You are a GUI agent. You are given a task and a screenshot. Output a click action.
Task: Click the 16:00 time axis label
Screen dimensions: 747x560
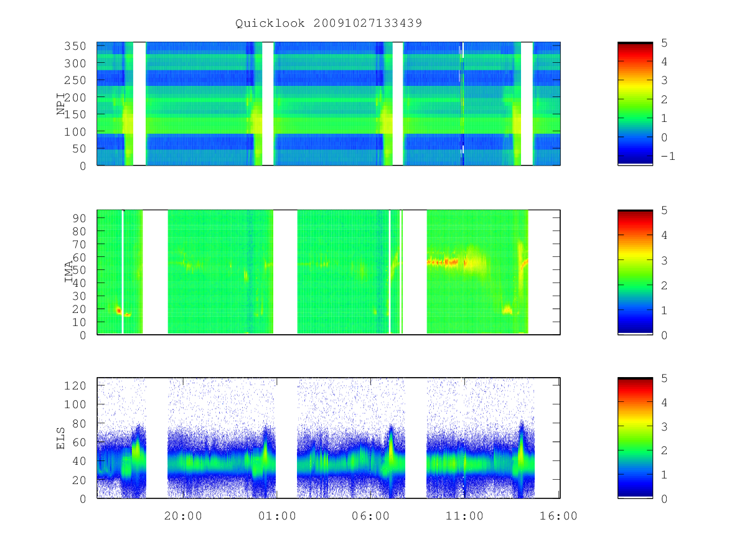[x=558, y=516]
